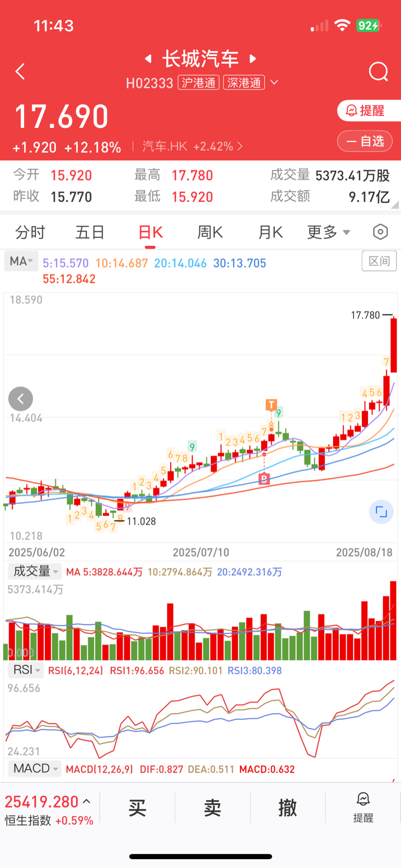This screenshot has width=401, height=868.
Task: Open the 汽车.HK sector link
Action: coord(192,147)
